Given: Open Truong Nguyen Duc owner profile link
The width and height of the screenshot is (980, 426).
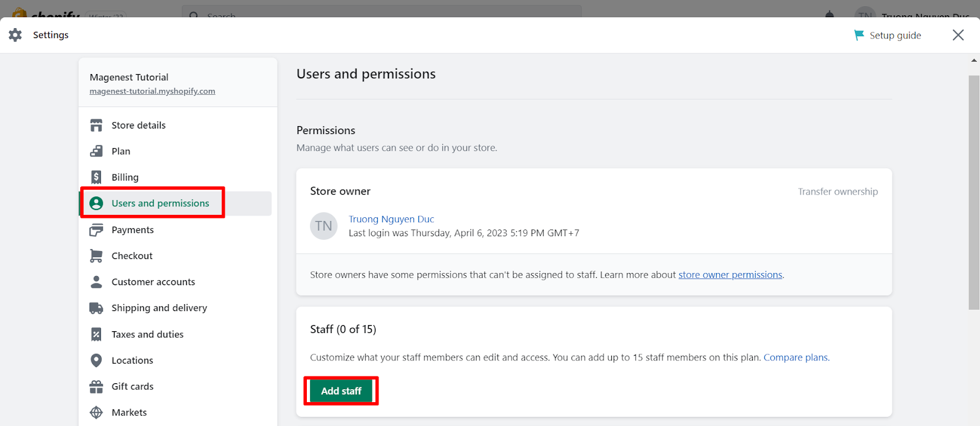Looking at the screenshot, I should tap(391, 219).
